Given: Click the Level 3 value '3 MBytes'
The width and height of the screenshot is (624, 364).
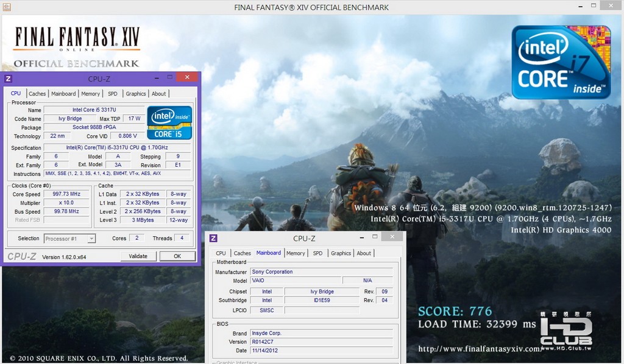Looking at the screenshot, I should click(x=143, y=220).
